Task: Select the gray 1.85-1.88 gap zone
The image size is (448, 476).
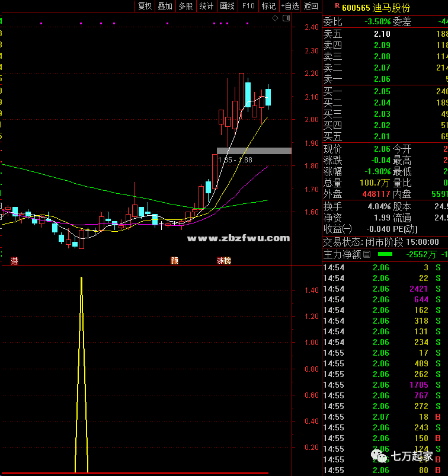Action: pyautogui.click(x=254, y=151)
